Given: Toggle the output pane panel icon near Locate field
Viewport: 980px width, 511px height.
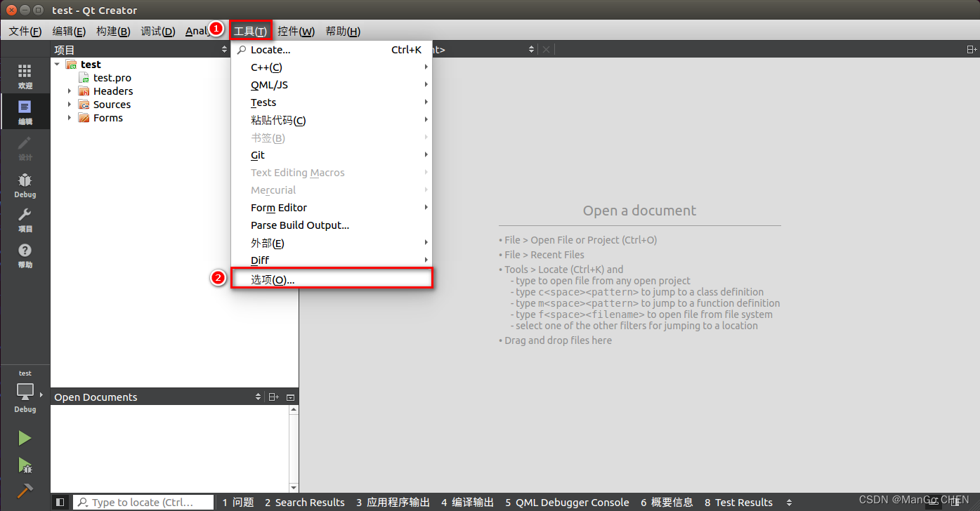Looking at the screenshot, I should click(x=60, y=502).
